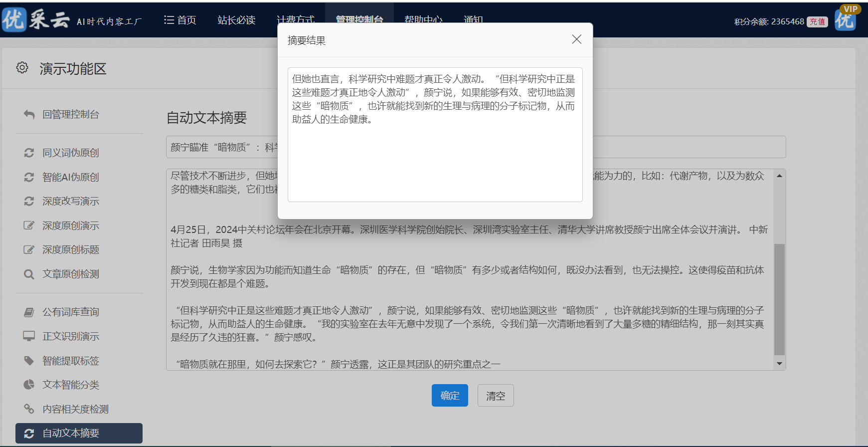Click the VIP user avatar icon
The height and width of the screenshot is (447, 868).
[846, 19]
